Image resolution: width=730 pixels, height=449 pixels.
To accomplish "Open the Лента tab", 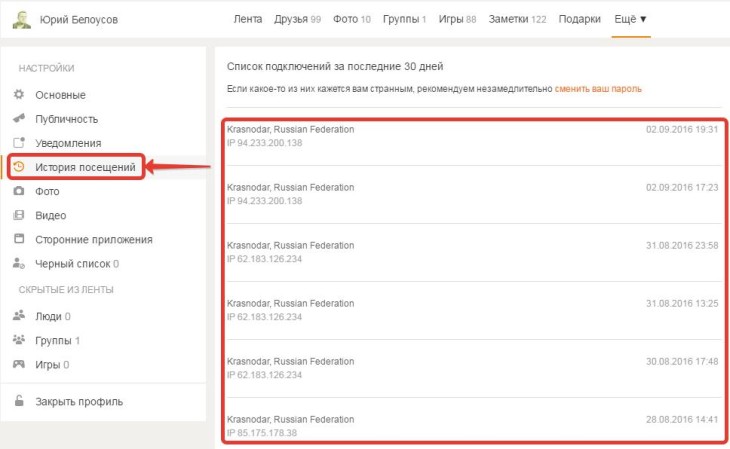I will coord(248,19).
